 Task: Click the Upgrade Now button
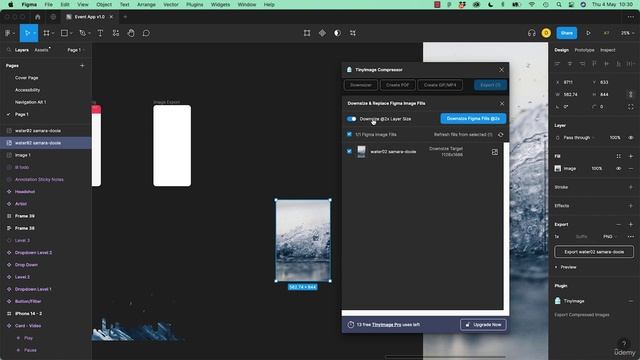(x=483, y=324)
